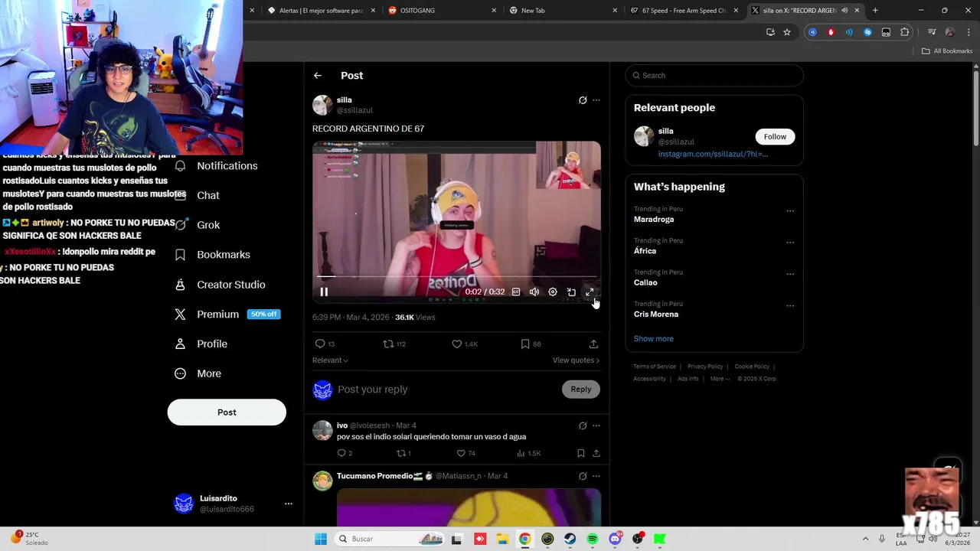Repost silla's post with 112 reposts
This screenshot has width=980, height=551.
pos(389,344)
